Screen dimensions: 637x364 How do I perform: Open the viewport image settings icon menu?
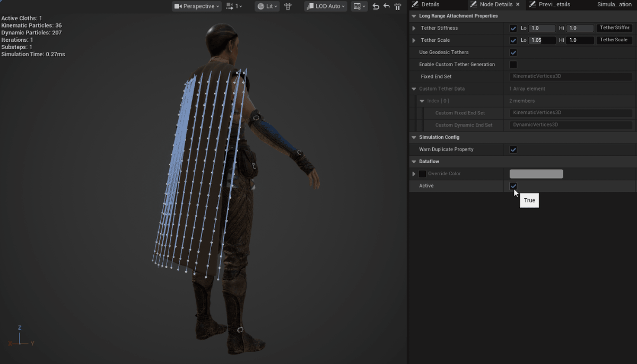point(359,6)
